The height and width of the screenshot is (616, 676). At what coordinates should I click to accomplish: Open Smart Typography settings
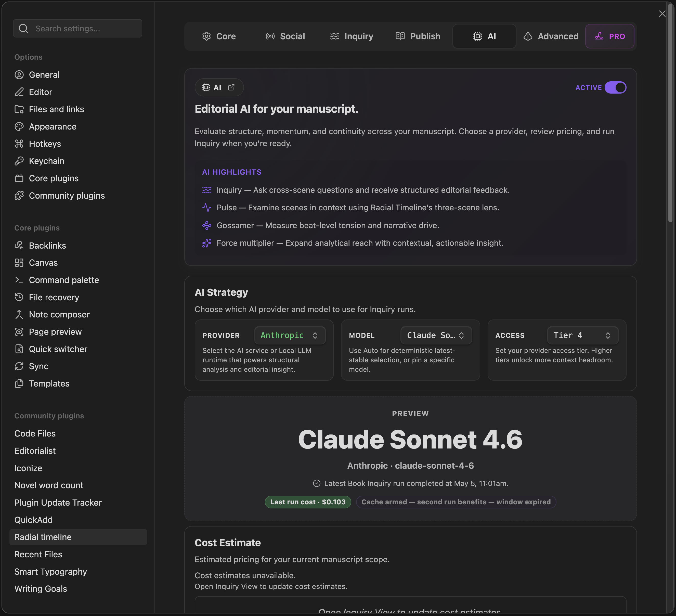[78, 571]
